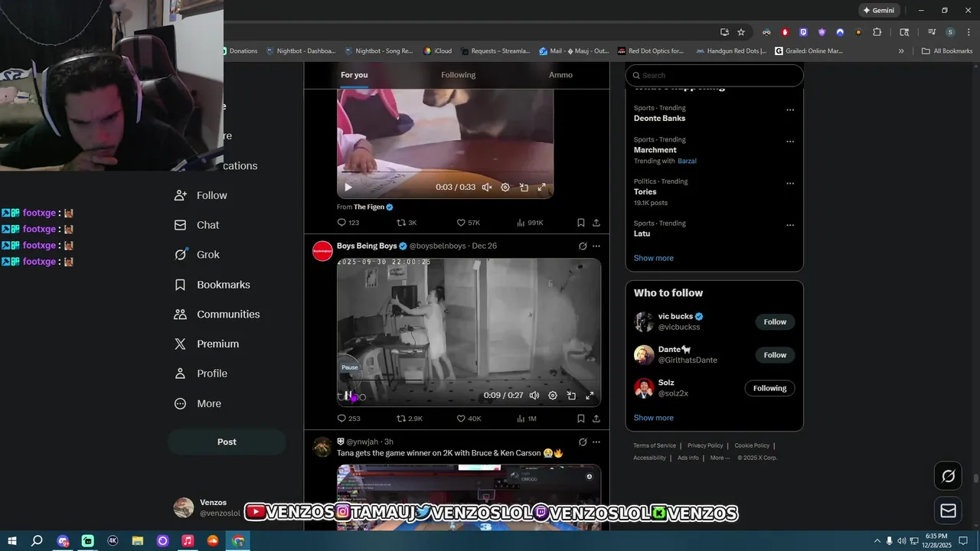The height and width of the screenshot is (551, 980).
Task: Reply to The Figen post (123)
Action: coord(348,223)
